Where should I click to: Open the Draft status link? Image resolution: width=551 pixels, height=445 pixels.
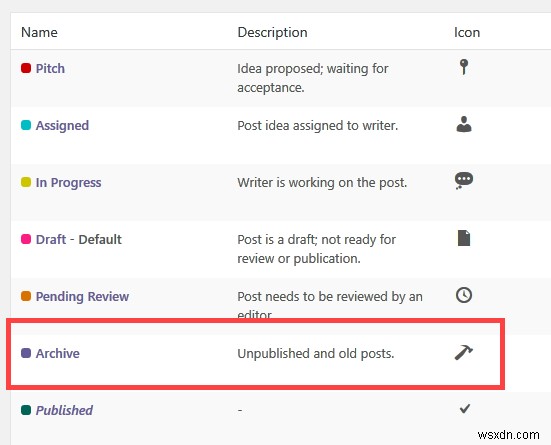51,239
